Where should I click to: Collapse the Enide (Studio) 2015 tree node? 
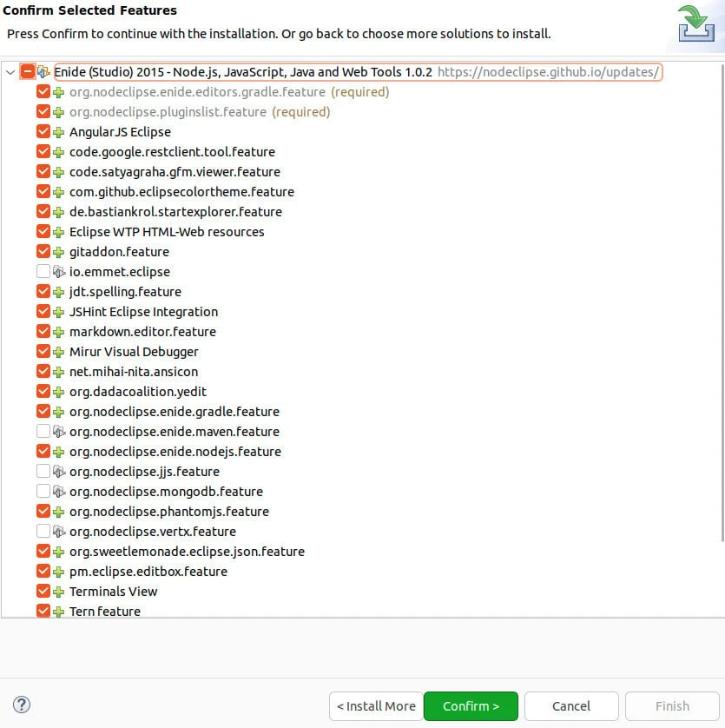10,72
